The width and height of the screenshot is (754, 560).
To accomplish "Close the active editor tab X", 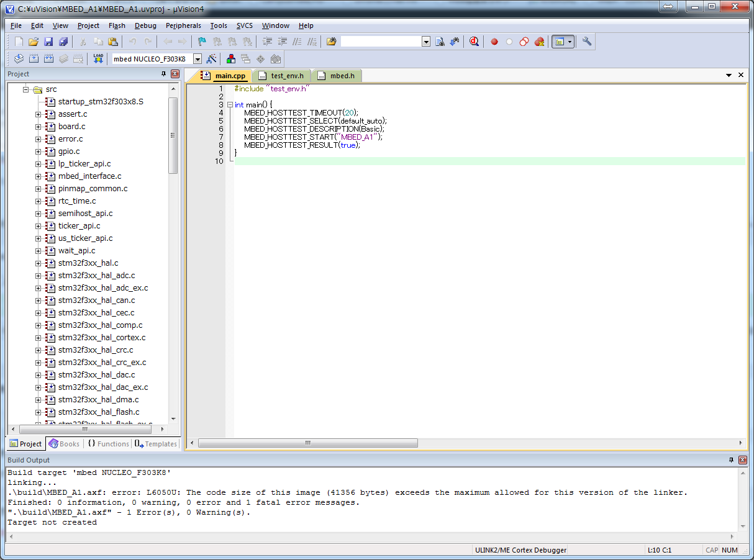I will pos(741,75).
